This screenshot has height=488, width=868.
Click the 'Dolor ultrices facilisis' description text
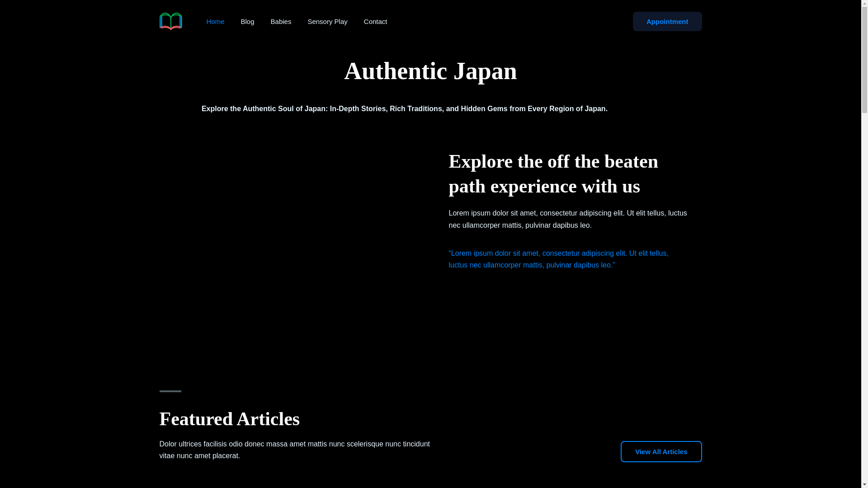coord(294,450)
